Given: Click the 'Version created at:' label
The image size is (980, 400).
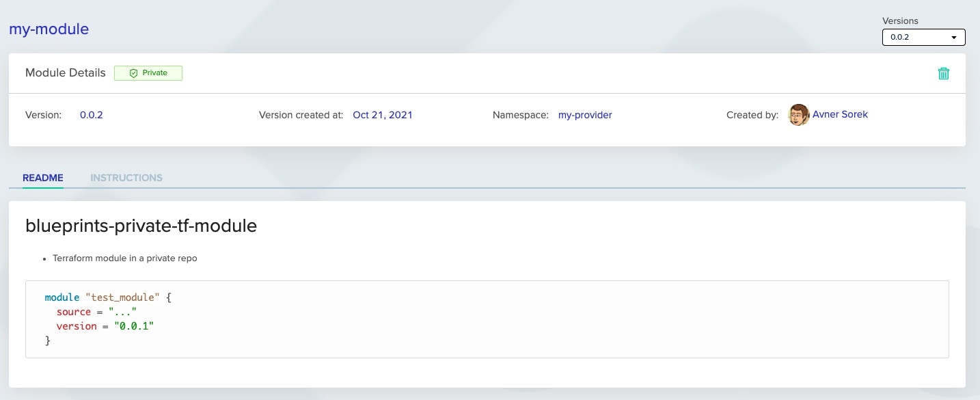Looking at the screenshot, I should [x=301, y=115].
